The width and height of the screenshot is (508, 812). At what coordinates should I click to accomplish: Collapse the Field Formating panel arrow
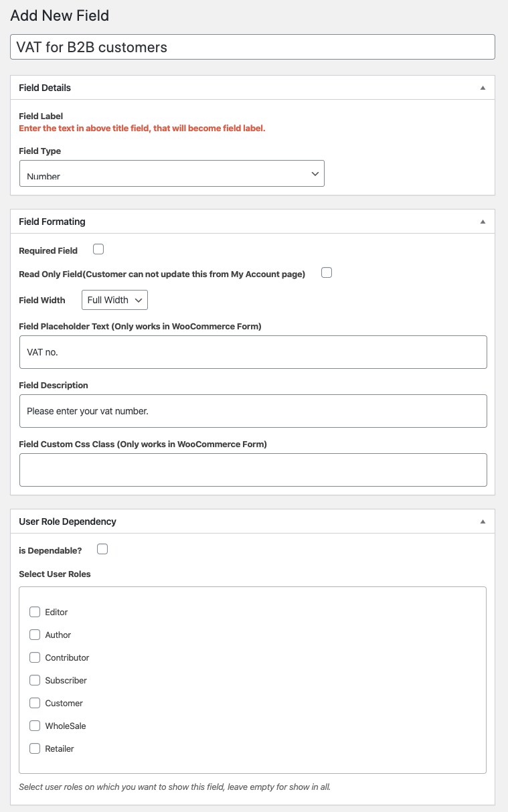(x=483, y=222)
